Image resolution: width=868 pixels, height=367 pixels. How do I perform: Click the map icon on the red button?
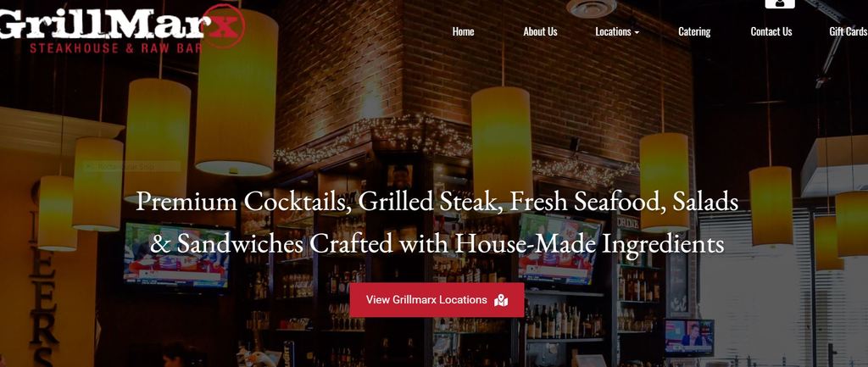tap(501, 300)
